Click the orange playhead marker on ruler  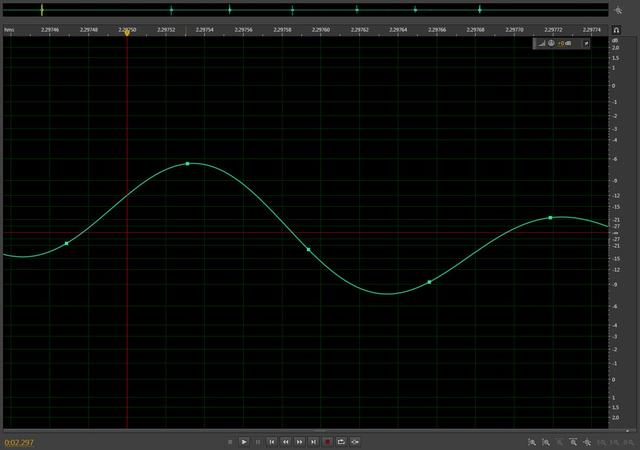click(127, 32)
